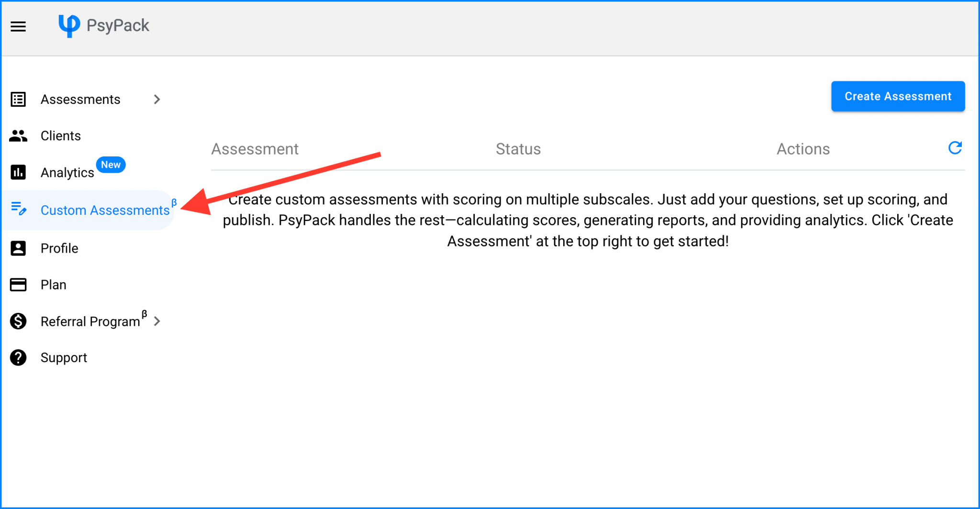
Task: Open the Clients section
Action: point(60,135)
